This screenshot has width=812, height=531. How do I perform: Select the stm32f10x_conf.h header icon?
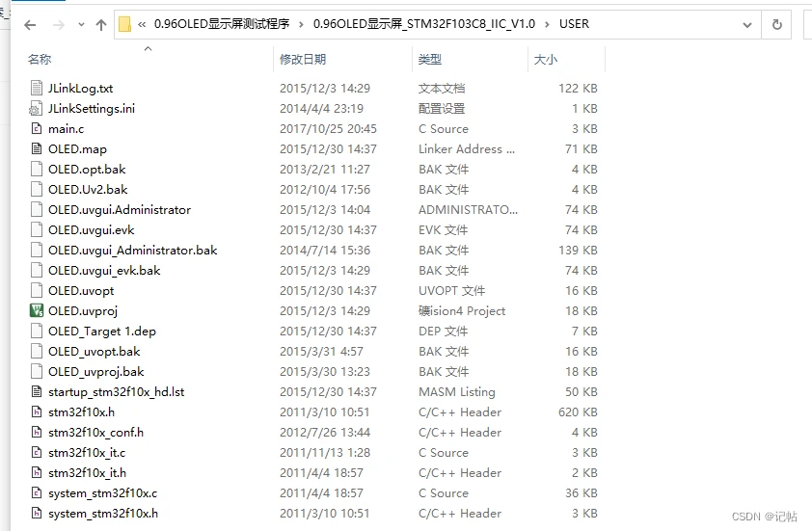37,432
